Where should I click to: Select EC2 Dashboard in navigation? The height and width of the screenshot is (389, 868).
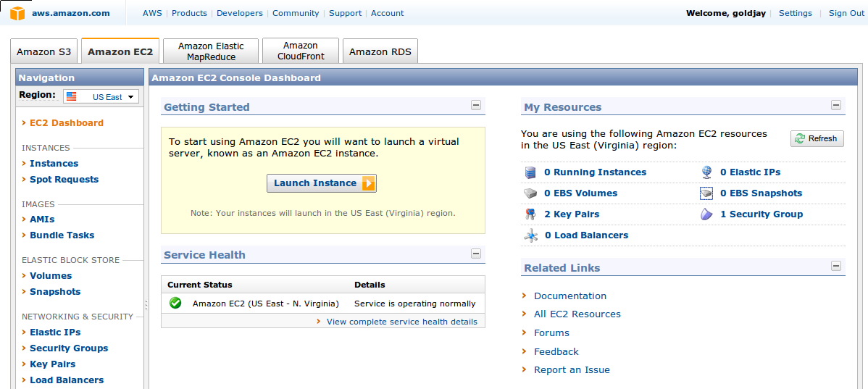67,123
